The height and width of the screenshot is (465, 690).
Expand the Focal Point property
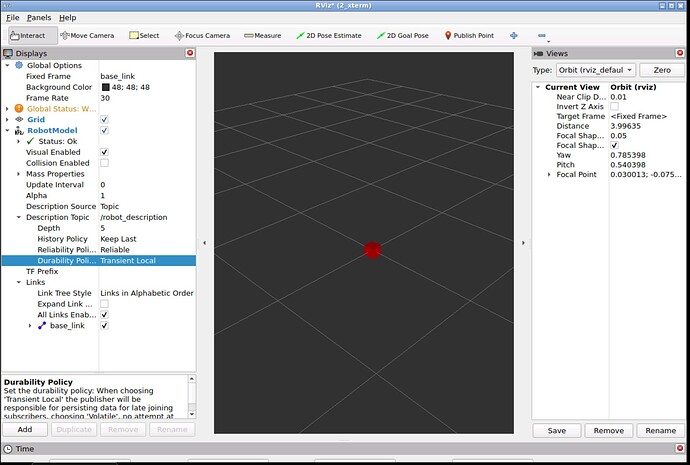click(x=548, y=174)
